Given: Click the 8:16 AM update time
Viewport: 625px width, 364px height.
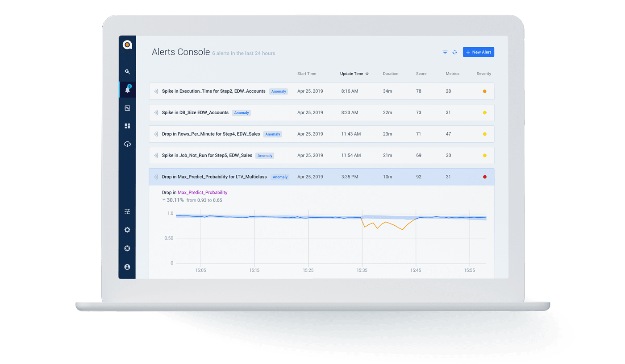Looking at the screenshot, I should [x=350, y=91].
